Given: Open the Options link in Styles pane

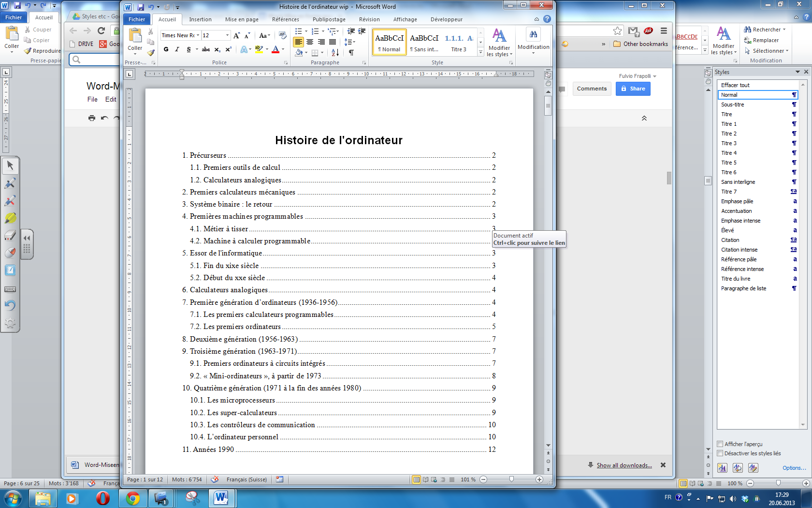Looking at the screenshot, I should click(794, 468).
